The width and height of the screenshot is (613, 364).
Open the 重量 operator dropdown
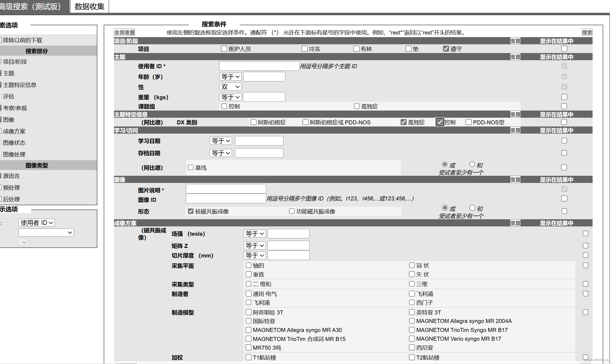click(x=230, y=97)
